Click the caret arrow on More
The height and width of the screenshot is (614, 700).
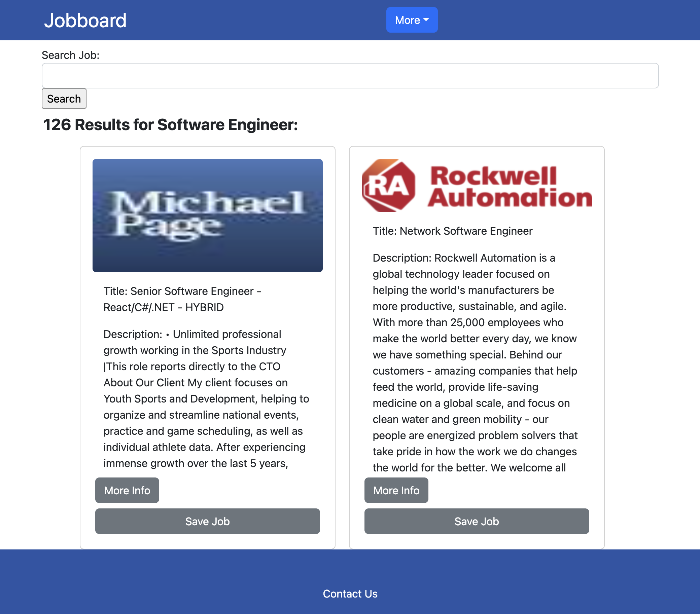pyautogui.click(x=426, y=20)
